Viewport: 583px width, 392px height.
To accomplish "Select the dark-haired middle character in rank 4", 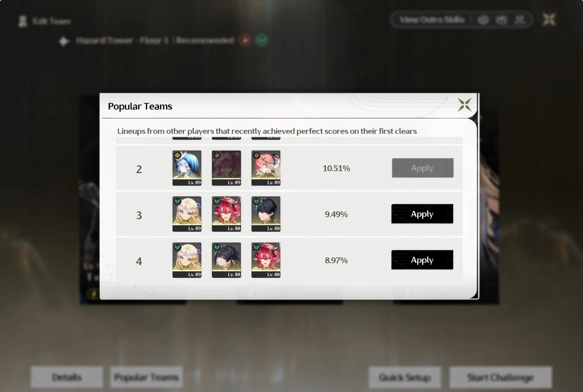I will tap(226, 260).
